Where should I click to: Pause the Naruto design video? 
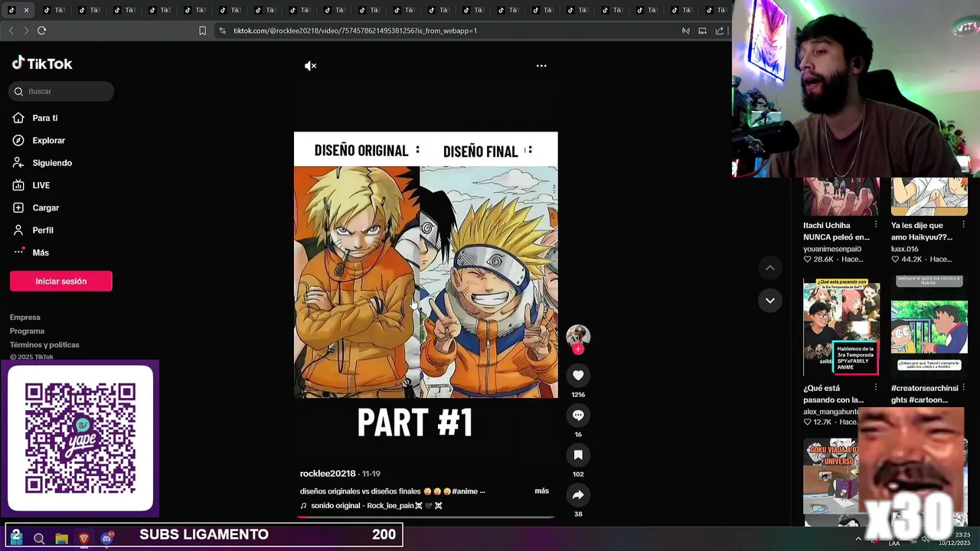426,264
